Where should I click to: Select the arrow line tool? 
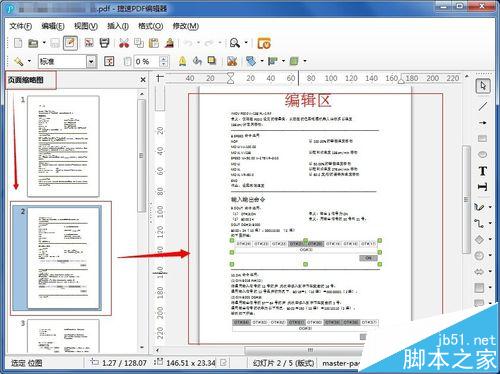[482, 123]
